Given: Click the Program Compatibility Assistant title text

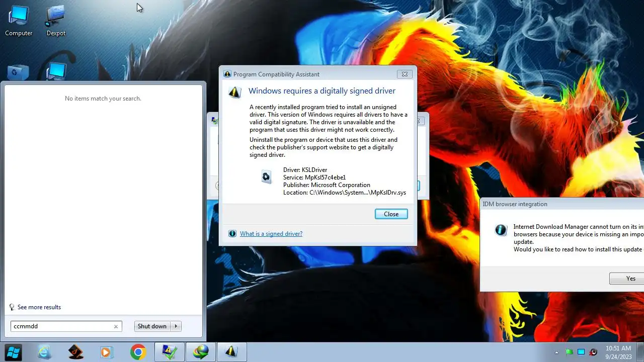Looking at the screenshot, I should pyautogui.click(x=276, y=74).
